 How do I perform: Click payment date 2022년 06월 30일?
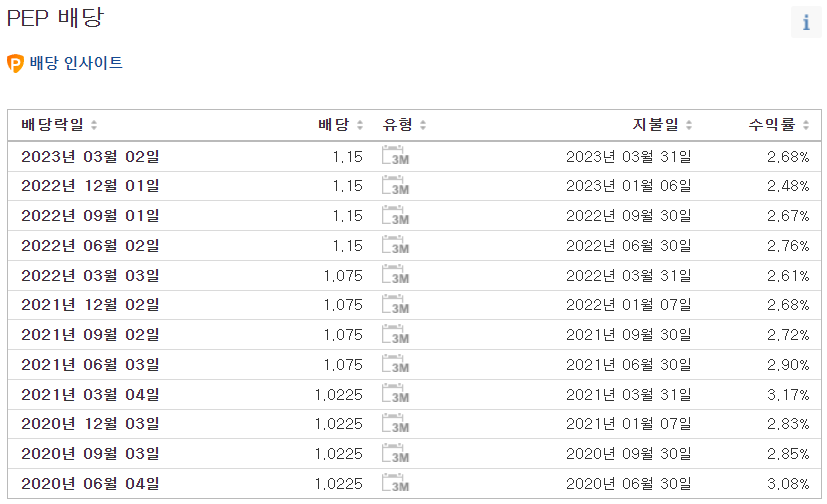pyautogui.click(x=628, y=246)
